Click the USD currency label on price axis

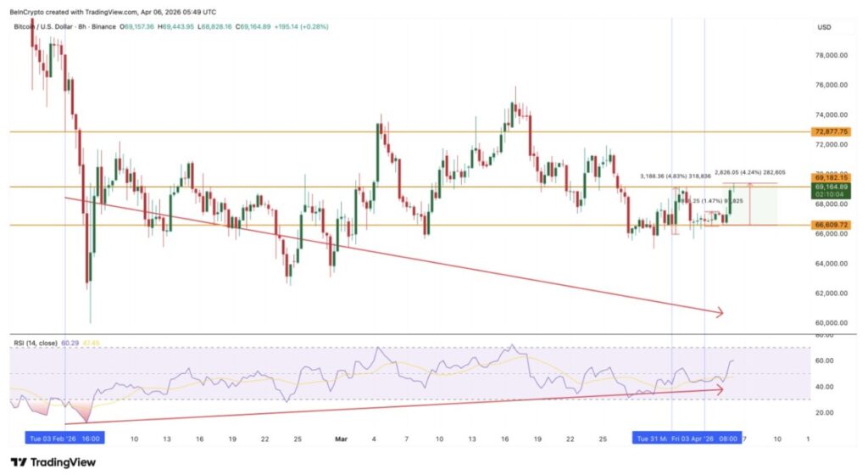[x=823, y=27]
